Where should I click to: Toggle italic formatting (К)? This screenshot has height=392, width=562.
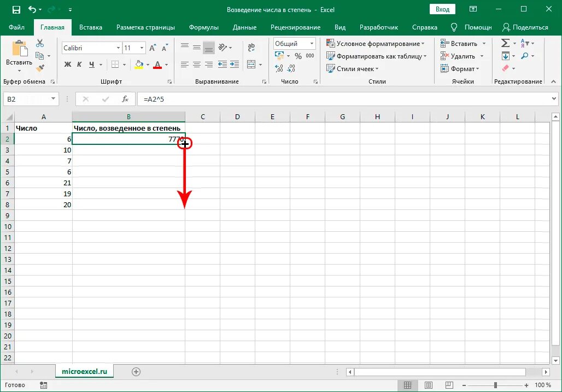pos(79,65)
